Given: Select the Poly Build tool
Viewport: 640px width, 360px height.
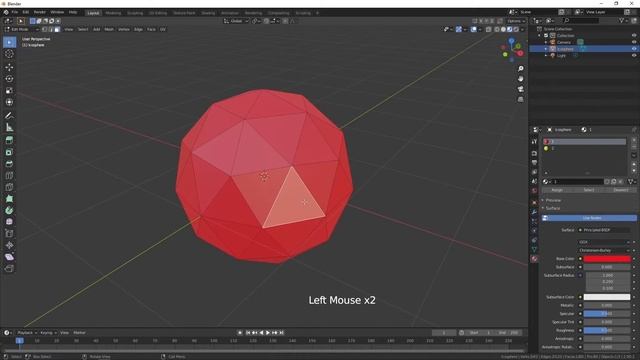Looking at the screenshot, I should point(9,199).
